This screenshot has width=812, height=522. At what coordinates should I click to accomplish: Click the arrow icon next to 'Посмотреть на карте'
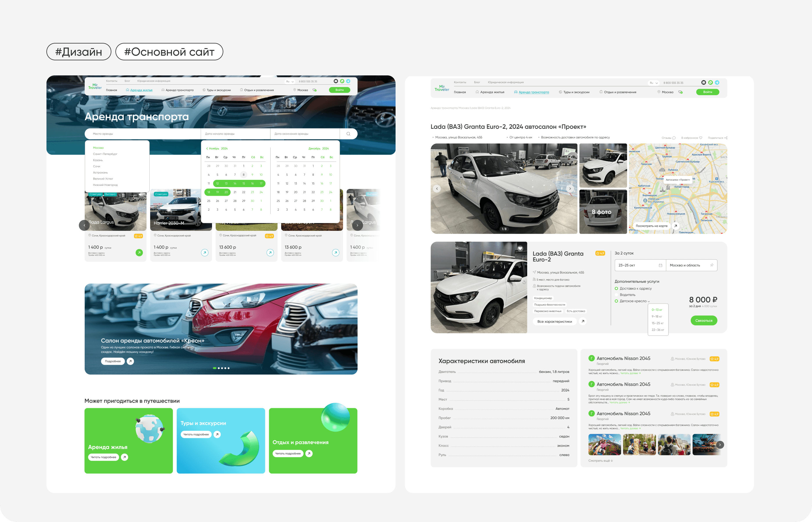click(x=675, y=226)
